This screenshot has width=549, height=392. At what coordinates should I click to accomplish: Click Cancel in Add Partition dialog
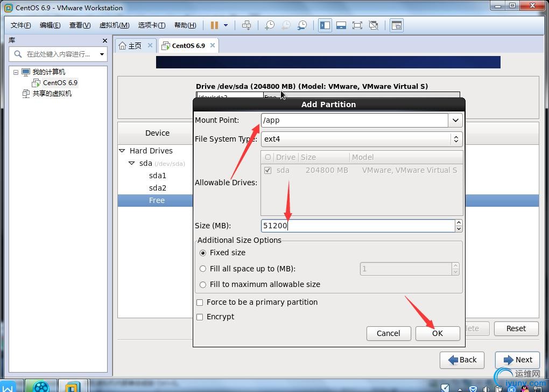[x=388, y=333]
